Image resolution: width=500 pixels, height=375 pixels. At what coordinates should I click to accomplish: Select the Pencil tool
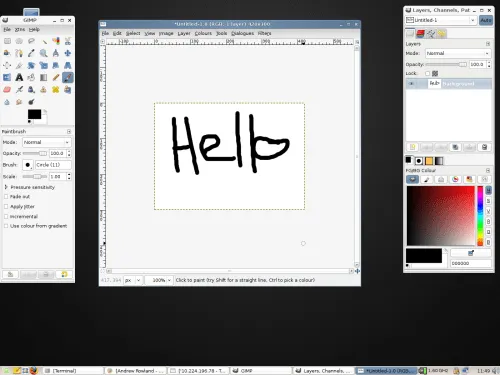point(56,78)
